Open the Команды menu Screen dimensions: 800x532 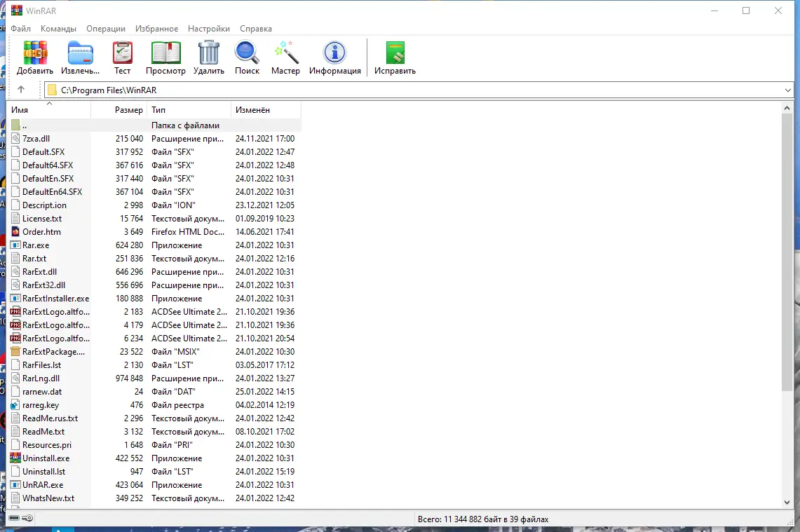tap(58, 29)
